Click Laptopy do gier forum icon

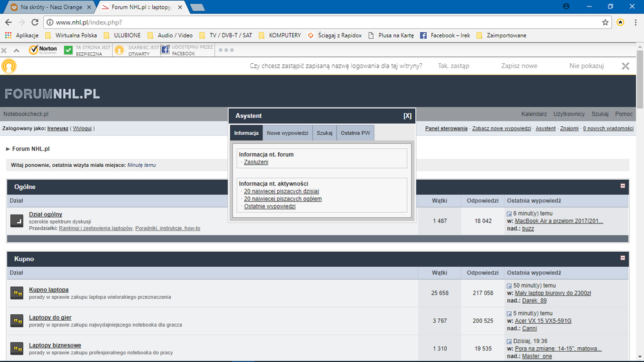pyautogui.click(x=17, y=321)
